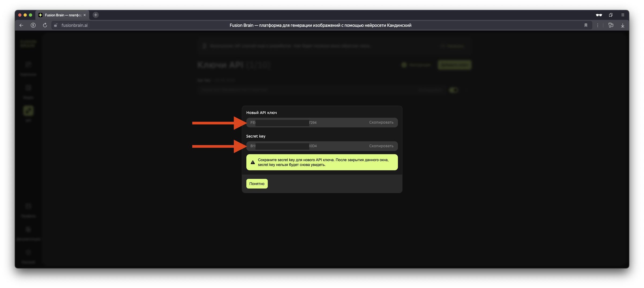Open the three-dot page menu in address bar
The image size is (644, 288).
[x=598, y=25]
